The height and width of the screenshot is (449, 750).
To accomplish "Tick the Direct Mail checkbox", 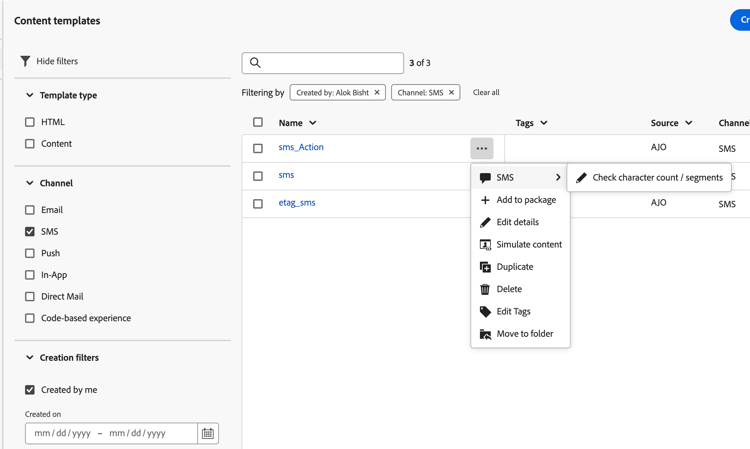I will 30,296.
